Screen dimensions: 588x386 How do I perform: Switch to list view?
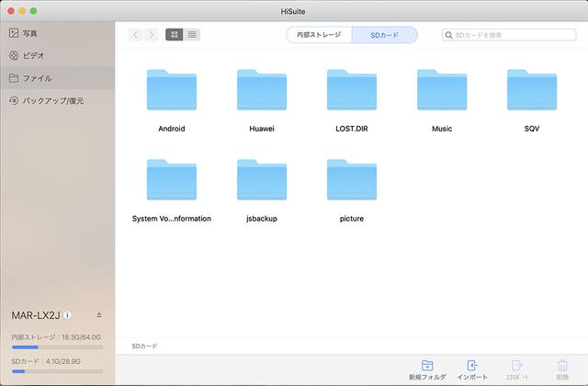point(192,35)
